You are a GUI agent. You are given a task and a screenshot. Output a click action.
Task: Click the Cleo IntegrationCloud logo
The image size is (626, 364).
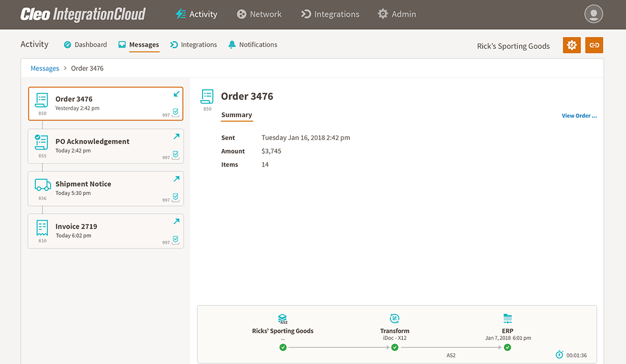83,14
